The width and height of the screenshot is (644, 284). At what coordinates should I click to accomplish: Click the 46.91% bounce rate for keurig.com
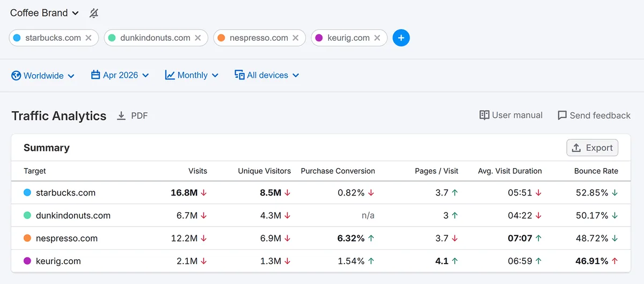(x=592, y=261)
